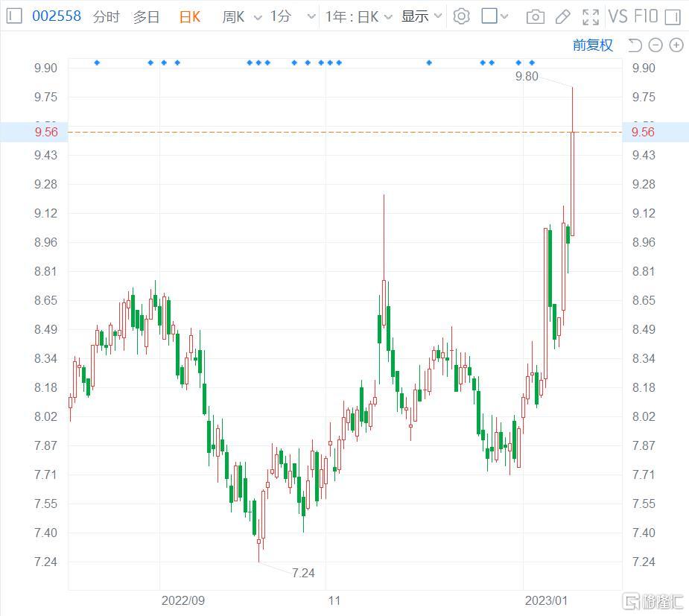Take a chart snapshot with camera icon
Image resolution: width=689 pixels, height=616 pixels.
click(536, 17)
